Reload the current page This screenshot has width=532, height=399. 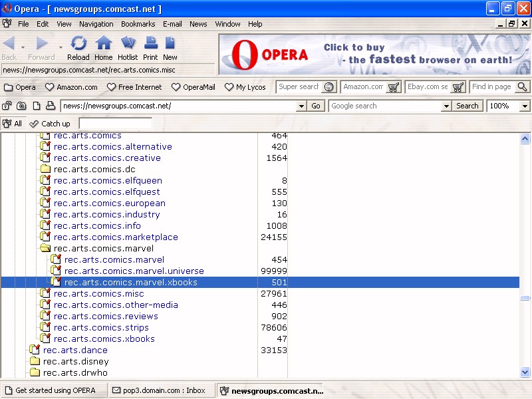[x=78, y=47]
